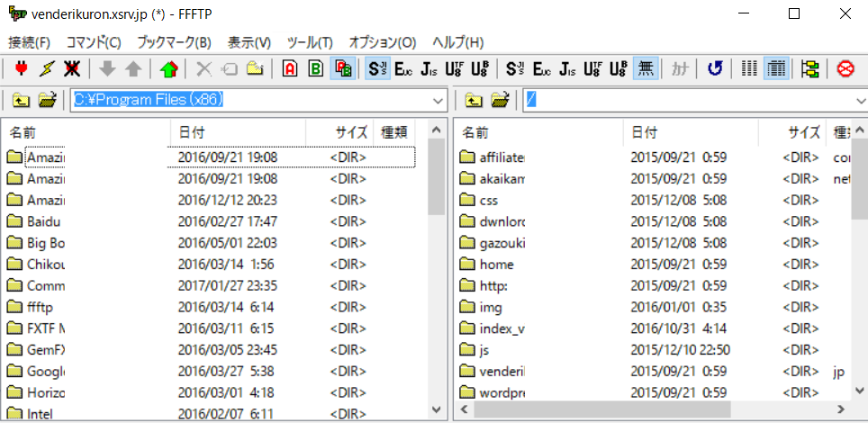Select the home folder in remote pane
Screen dimensions: 868x423
[496, 265]
